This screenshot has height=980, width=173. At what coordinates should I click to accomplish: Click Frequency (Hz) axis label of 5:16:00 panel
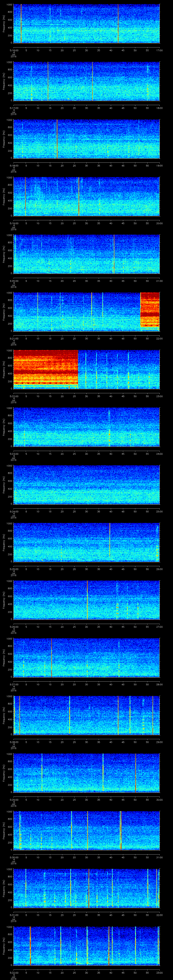[x=4, y=24]
